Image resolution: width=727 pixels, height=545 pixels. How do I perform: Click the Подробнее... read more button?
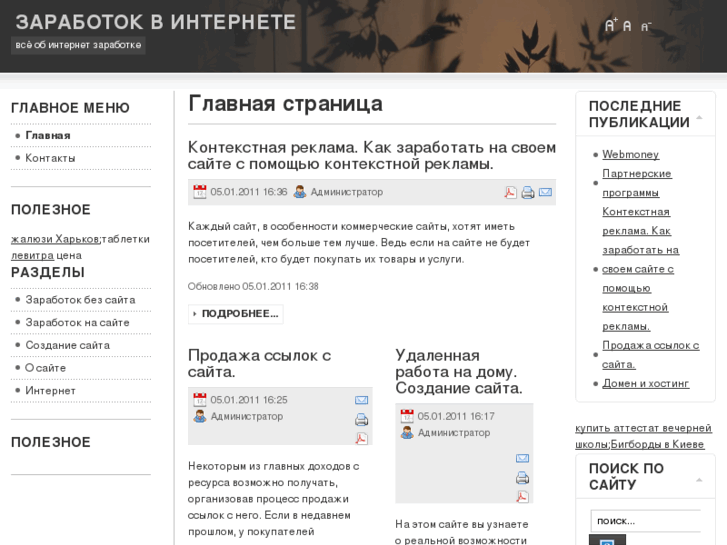pos(236,314)
